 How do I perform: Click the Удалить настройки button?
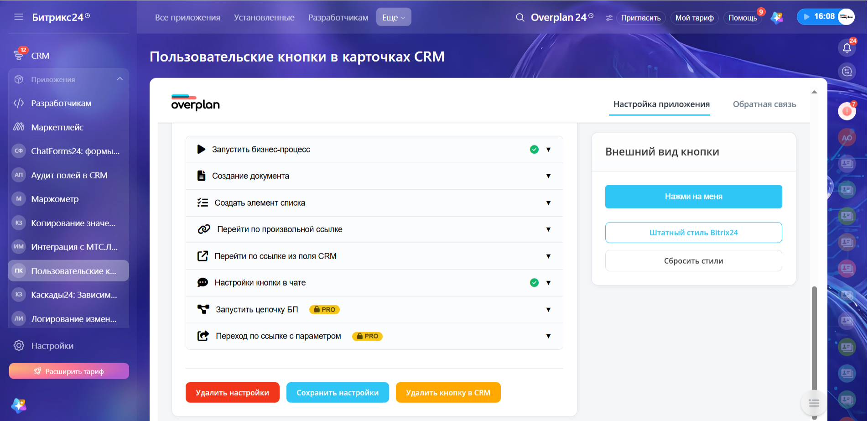(x=233, y=393)
